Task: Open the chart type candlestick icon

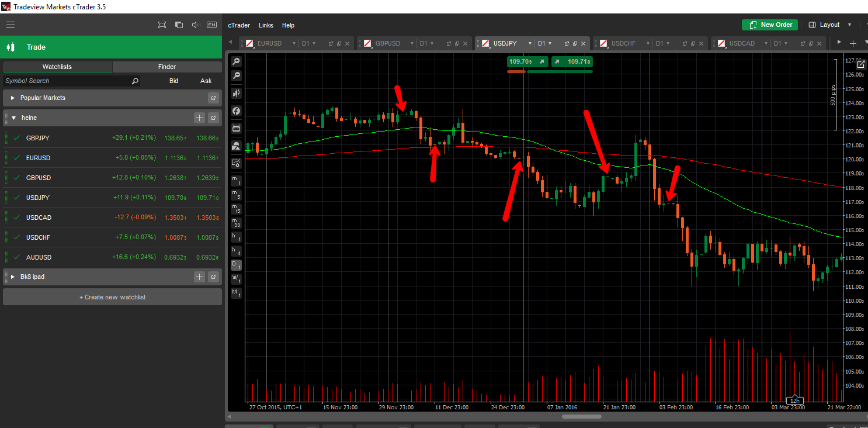Action: [236, 94]
